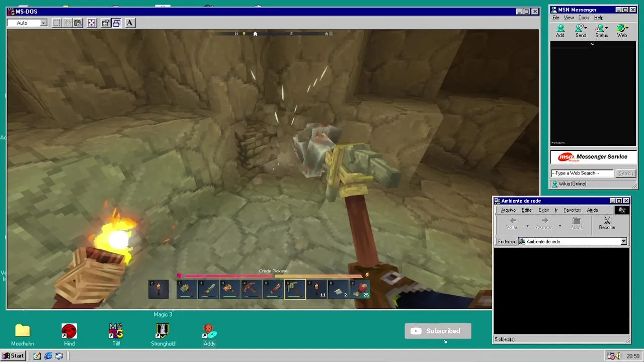Open Tools menu in MSN Messenger
This screenshot has width=644, height=362.
pyautogui.click(x=584, y=18)
